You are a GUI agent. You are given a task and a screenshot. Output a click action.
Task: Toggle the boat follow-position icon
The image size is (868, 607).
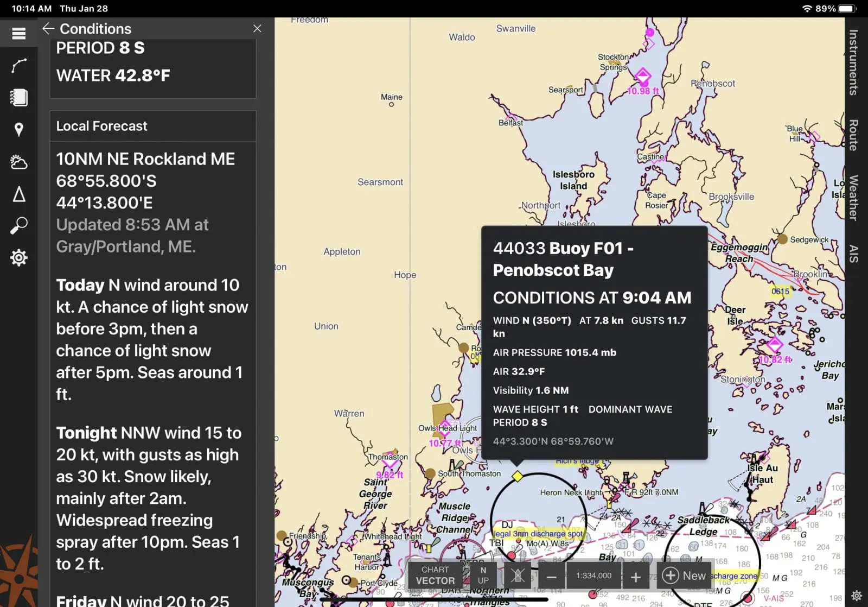(x=518, y=576)
